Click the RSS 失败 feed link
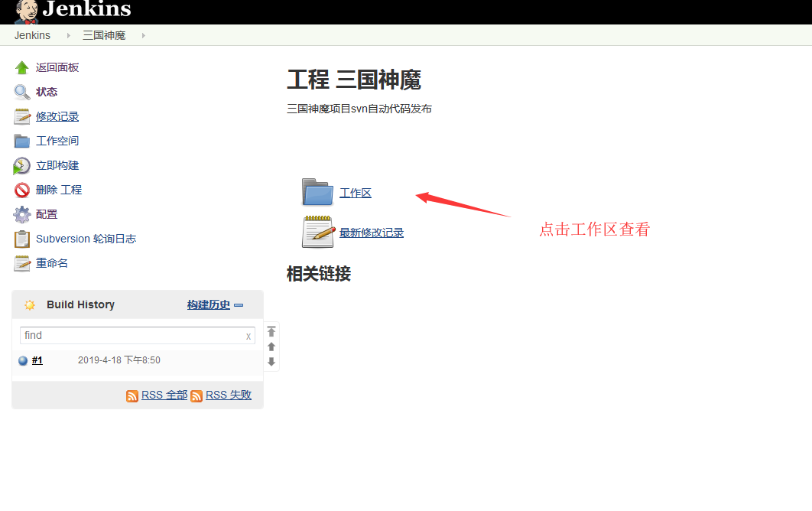 pyautogui.click(x=228, y=395)
